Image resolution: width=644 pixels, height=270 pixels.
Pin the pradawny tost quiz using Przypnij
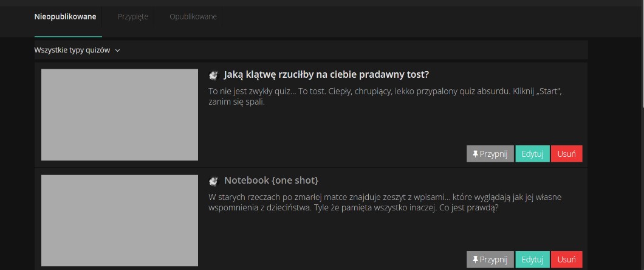(x=490, y=154)
